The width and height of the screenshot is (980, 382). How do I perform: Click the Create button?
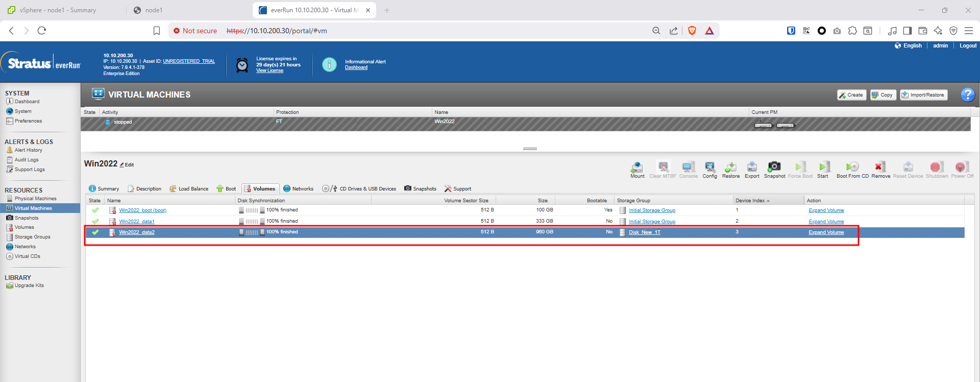pyautogui.click(x=851, y=95)
